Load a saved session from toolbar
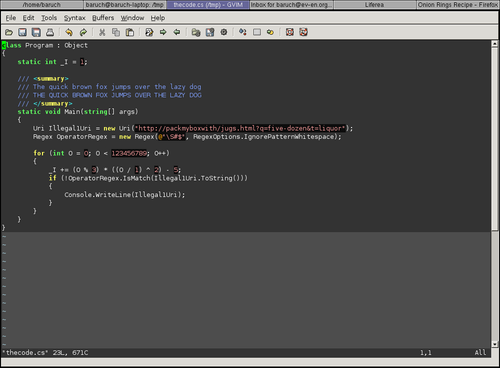Screen dimensions: 500x368 (x=196, y=32)
